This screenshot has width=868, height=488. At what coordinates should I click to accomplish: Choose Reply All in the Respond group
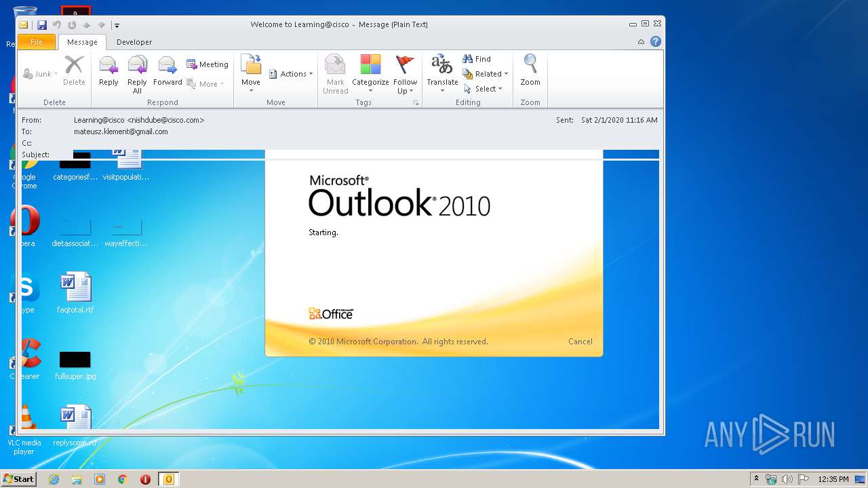(x=137, y=75)
